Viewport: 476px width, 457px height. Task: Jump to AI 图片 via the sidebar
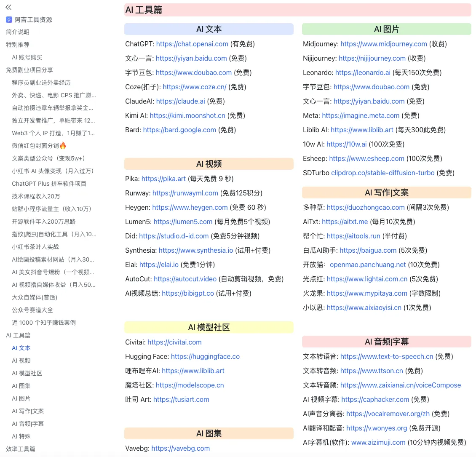coord(21,398)
